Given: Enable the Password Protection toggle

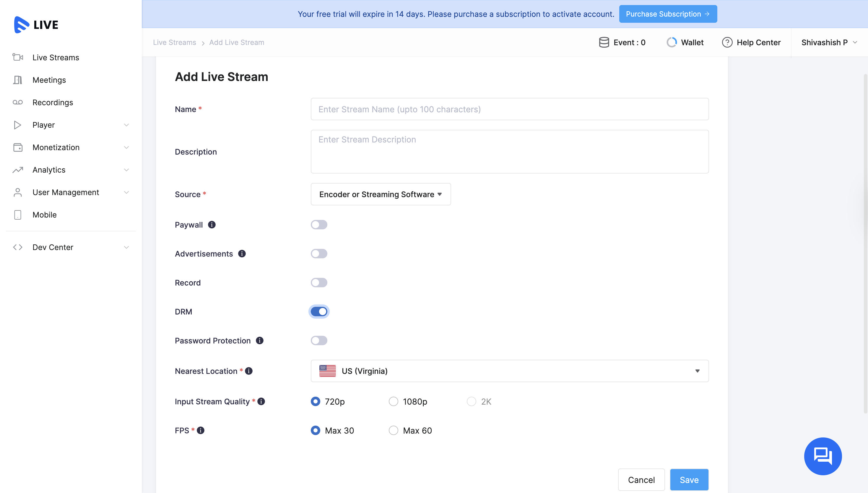Looking at the screenshot, I should point(319,340).
